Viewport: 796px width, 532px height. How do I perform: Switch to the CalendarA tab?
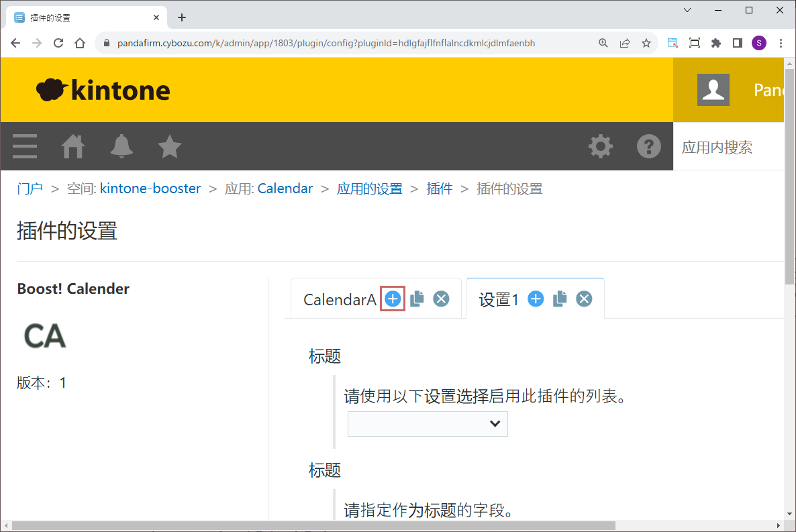pos(340,300)
